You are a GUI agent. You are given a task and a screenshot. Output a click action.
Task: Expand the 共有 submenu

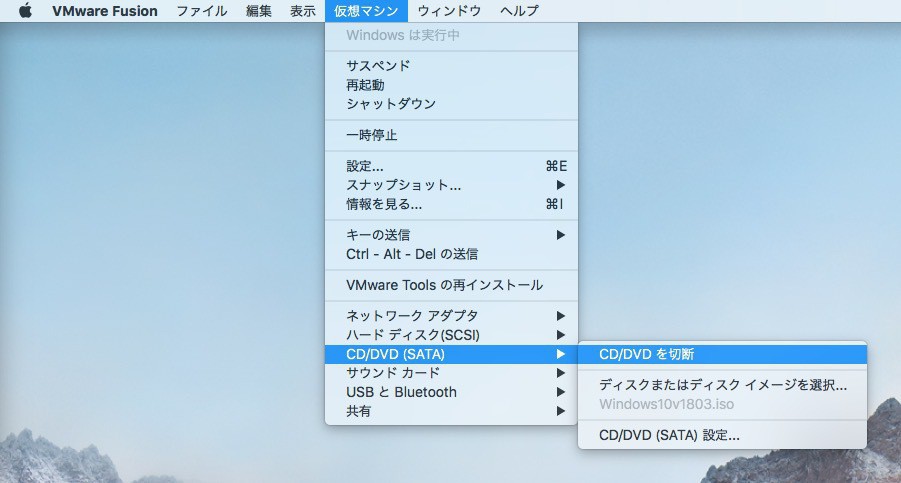coord(451,411)
